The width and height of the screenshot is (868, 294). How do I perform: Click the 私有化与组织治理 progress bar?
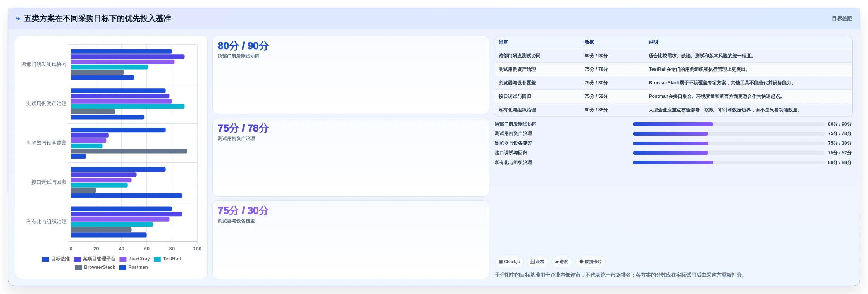click(x=728, y=163)
